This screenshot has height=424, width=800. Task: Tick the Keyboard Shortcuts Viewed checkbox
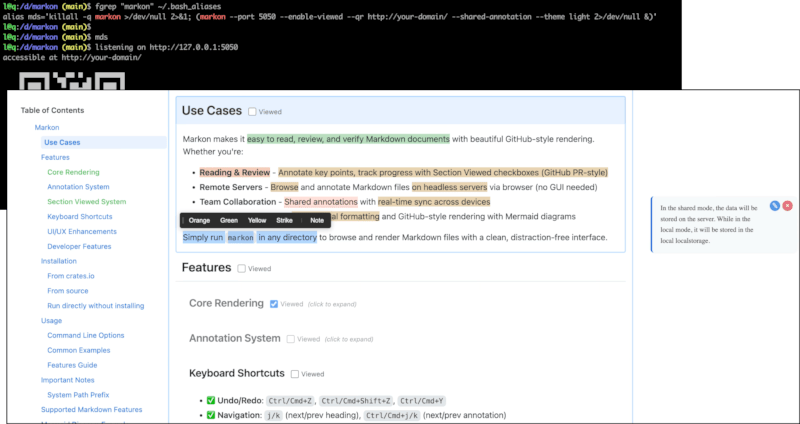point(295,374)
